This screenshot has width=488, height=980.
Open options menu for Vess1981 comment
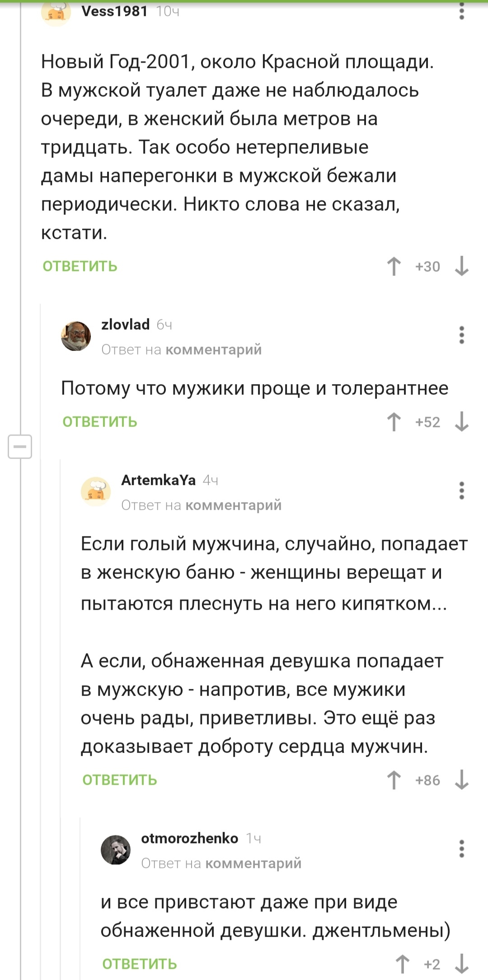[462, 11]
